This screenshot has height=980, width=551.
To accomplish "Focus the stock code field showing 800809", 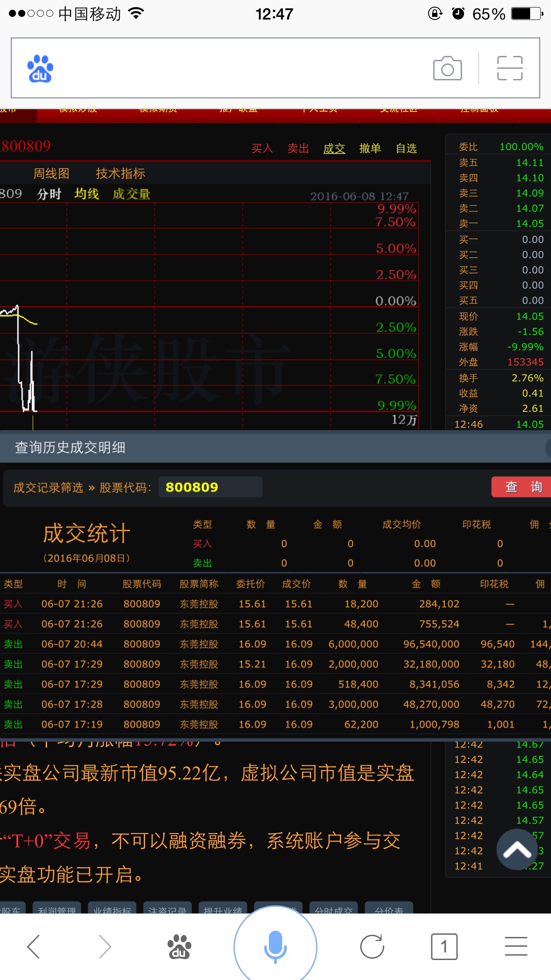I will [210, 487].
